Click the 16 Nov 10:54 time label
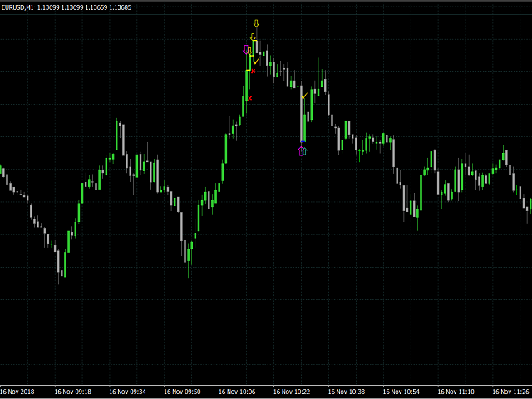 coord(401,392)
